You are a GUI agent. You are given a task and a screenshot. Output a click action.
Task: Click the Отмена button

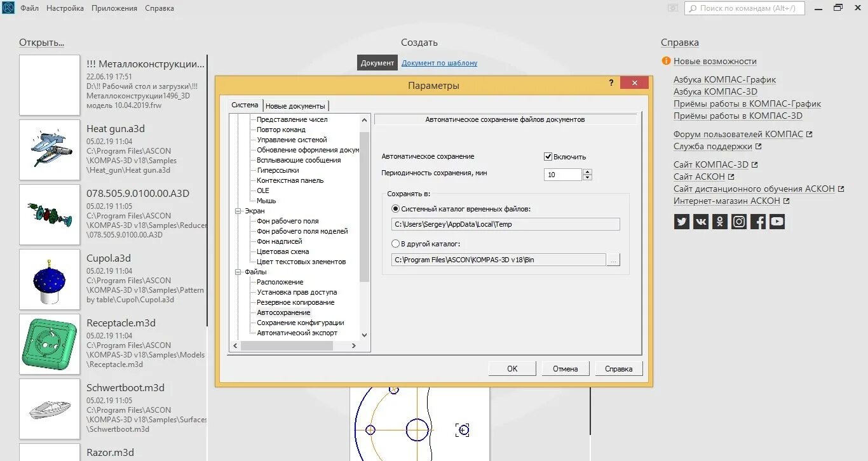[x=566, y=368]
